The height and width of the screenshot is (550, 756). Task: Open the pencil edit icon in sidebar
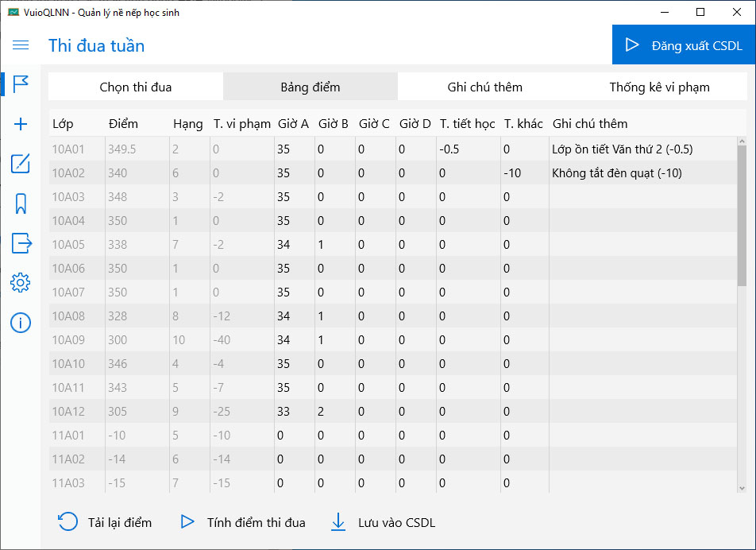coord(21,164)
